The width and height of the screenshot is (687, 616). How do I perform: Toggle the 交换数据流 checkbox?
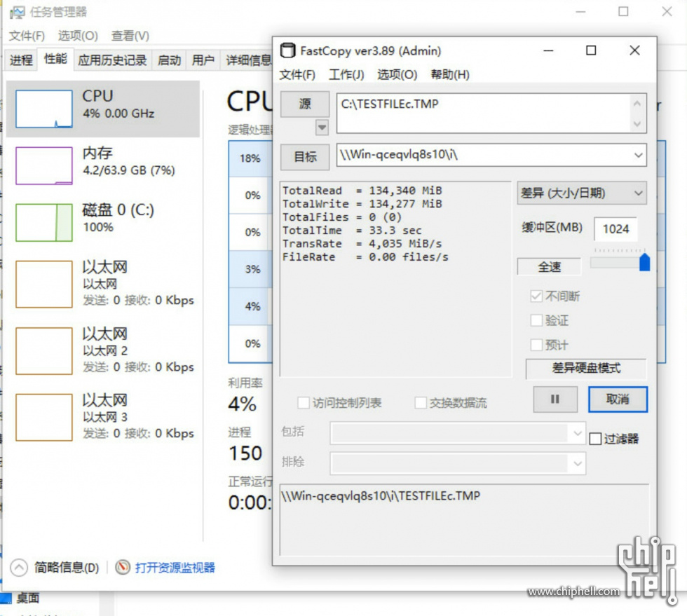(421, 403)
